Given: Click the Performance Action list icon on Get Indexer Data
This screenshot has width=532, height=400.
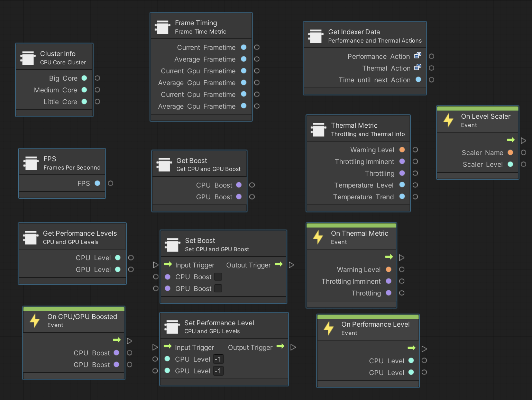Looking at the screenshot, I should [418, 55].
